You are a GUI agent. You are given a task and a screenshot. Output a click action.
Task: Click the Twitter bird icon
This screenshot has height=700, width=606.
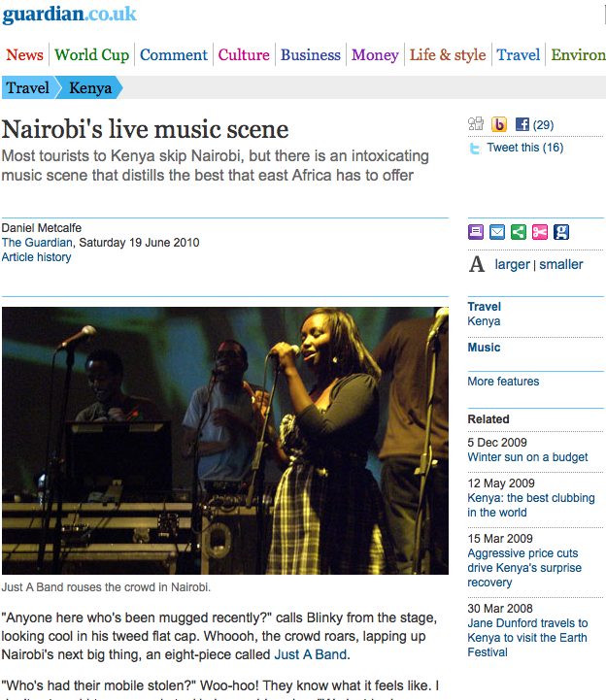coord(475,148)
